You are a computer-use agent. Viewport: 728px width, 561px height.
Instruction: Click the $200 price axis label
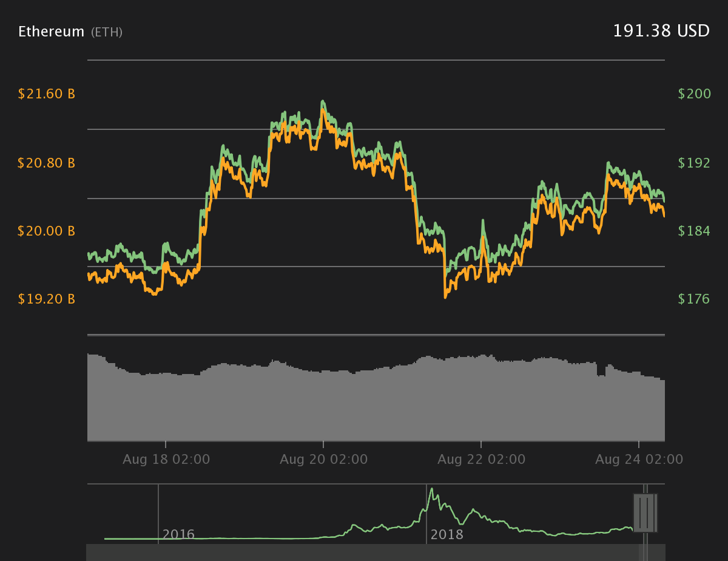[694, 93]
